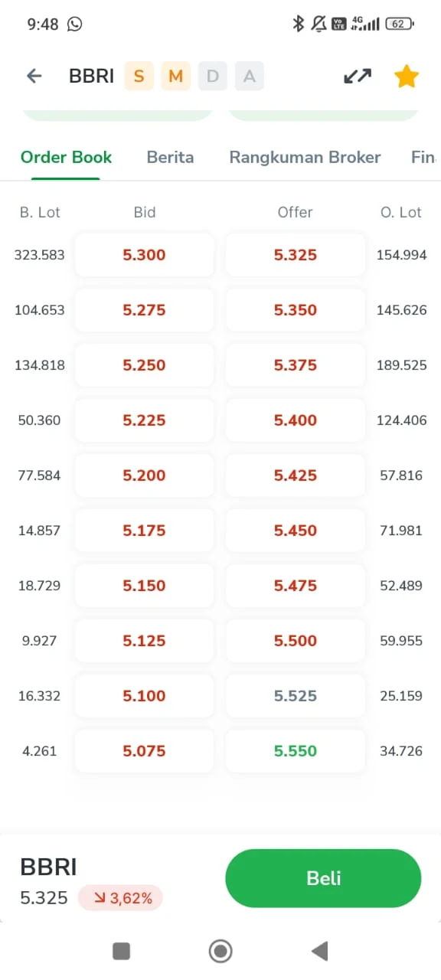The width and height of the screenshot is (441, 980).
Task: Select the A timeframe badge
Action: (249, 75)
